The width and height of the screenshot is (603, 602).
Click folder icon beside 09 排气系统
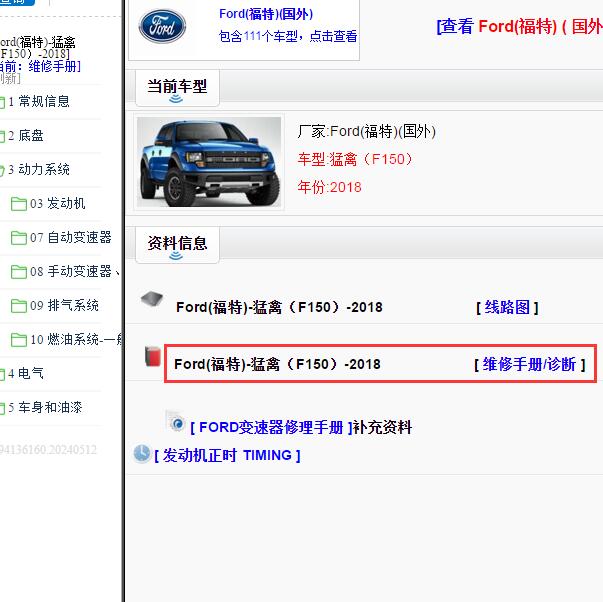pyautogui.click(x=18, y=305)
